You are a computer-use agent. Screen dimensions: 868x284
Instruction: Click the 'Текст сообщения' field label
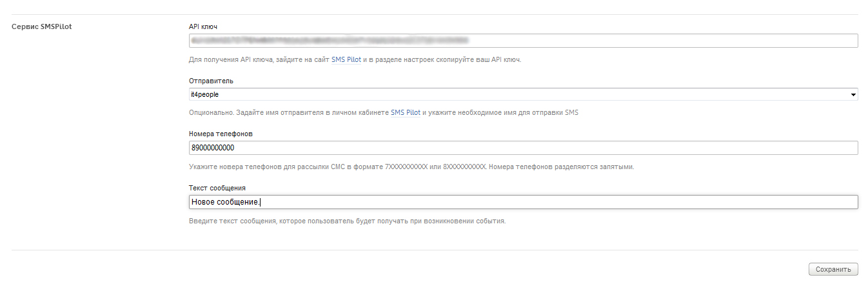point(217,188)
